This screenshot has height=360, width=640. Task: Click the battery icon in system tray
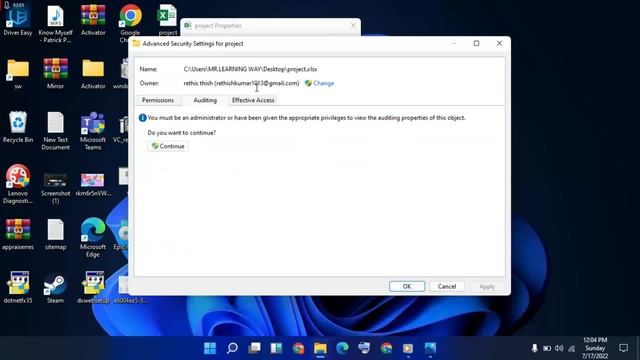click(547, 348)
